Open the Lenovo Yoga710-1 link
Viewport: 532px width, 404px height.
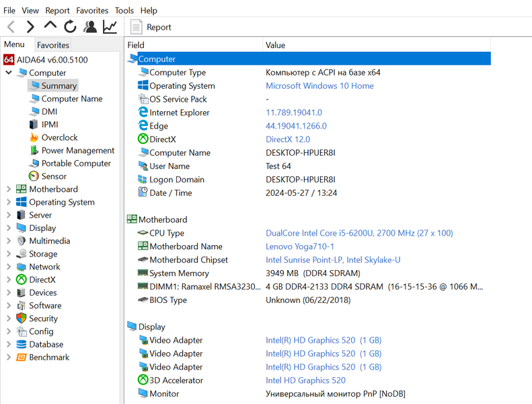point(299,246)
